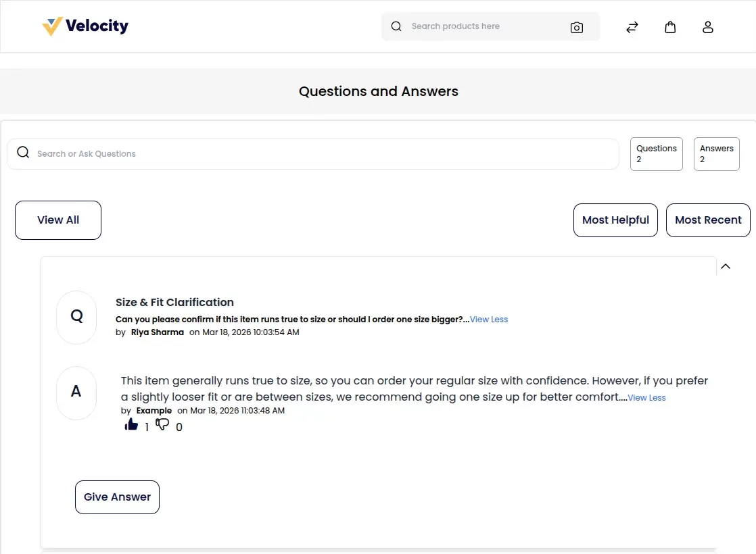Click magnifier icon in Ask Questions field

pyautogui.click(x=23, y=153)
